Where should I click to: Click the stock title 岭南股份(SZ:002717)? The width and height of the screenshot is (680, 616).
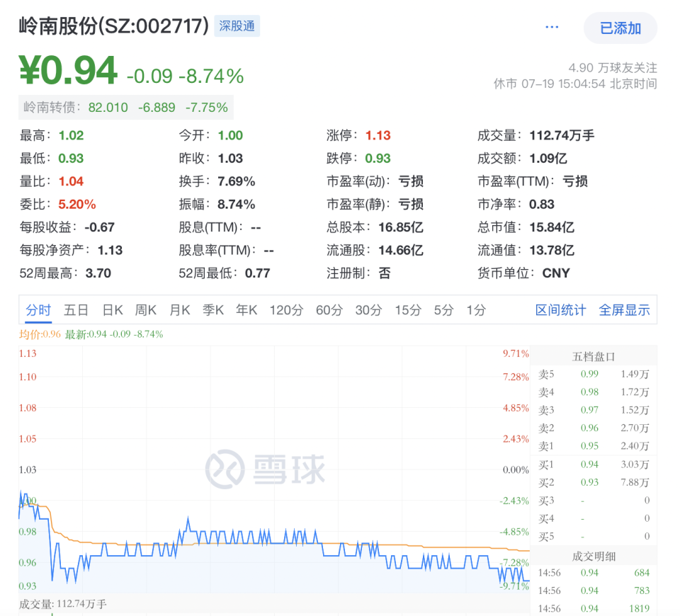coord(114,26)
